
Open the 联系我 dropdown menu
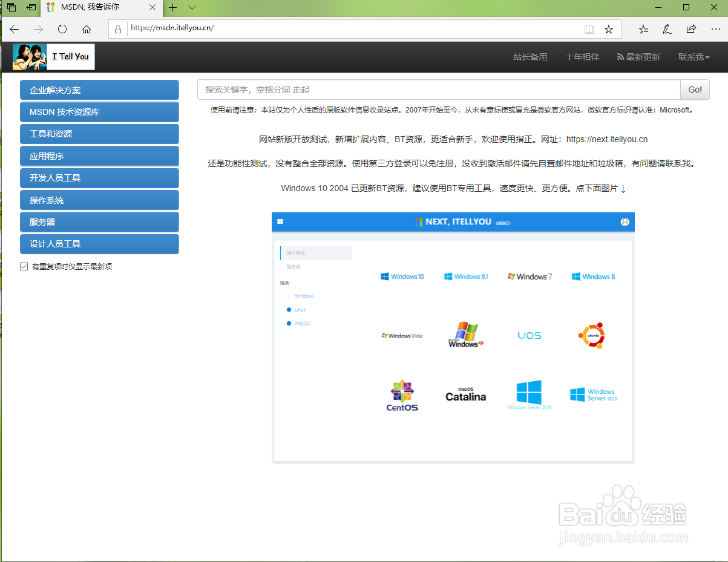694,57
